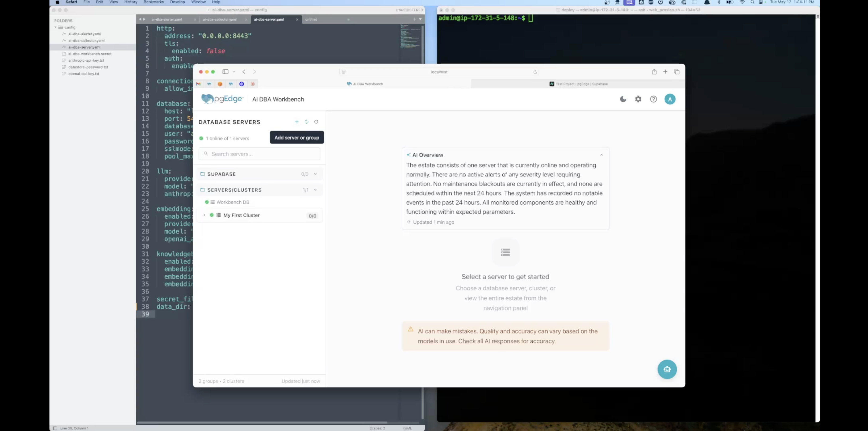Screen dimensions: 868x431
Task: Switch to the untitled tab in Sublime Text
Action: [311, 19]
